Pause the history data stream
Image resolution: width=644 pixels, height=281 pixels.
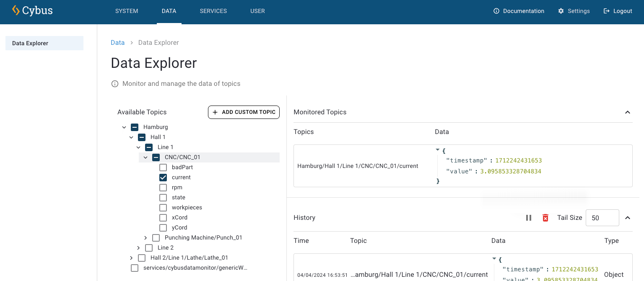pos(528,218)
